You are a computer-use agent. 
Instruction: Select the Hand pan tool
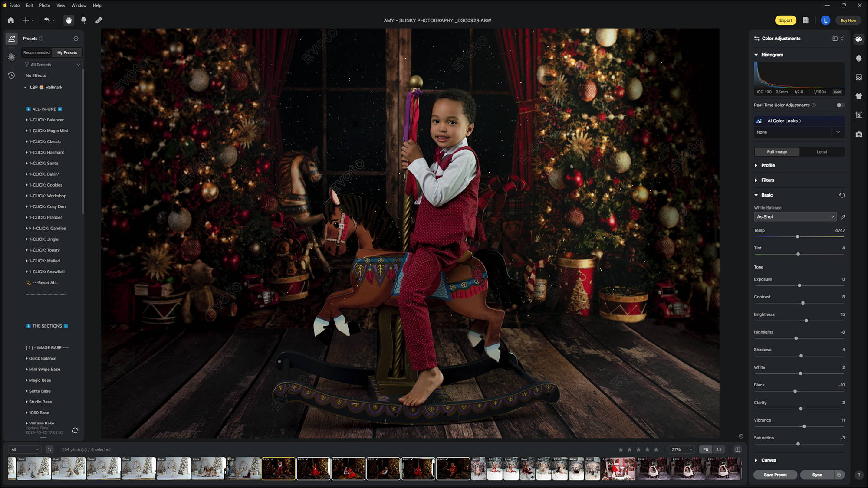click(69, 20)
